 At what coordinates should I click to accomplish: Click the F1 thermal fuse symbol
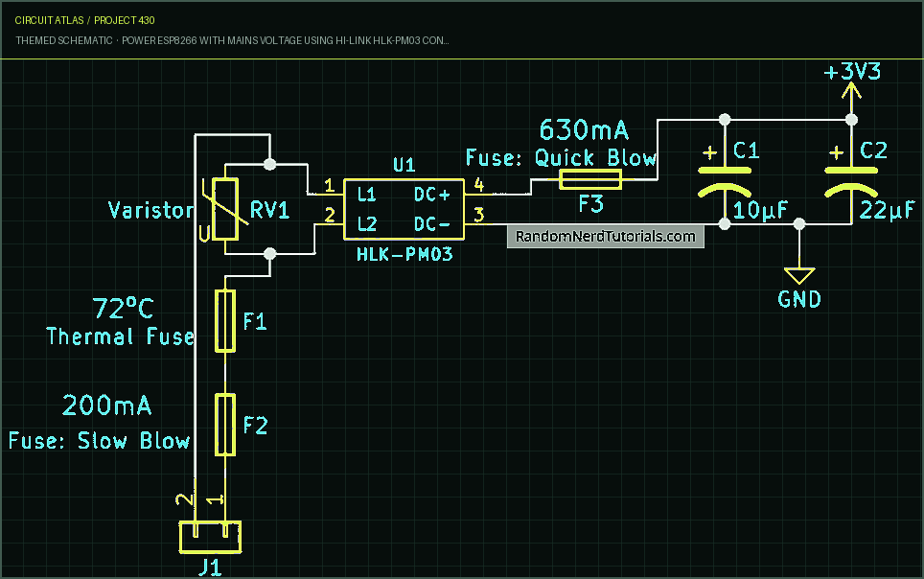225,321
